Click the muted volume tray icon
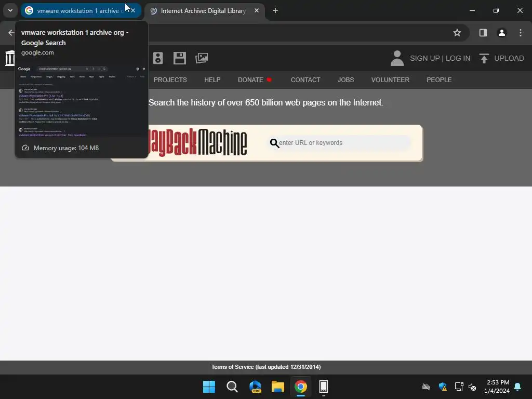Screen dimensions: 532x399 pyautogui.click(x=472, y=387)
